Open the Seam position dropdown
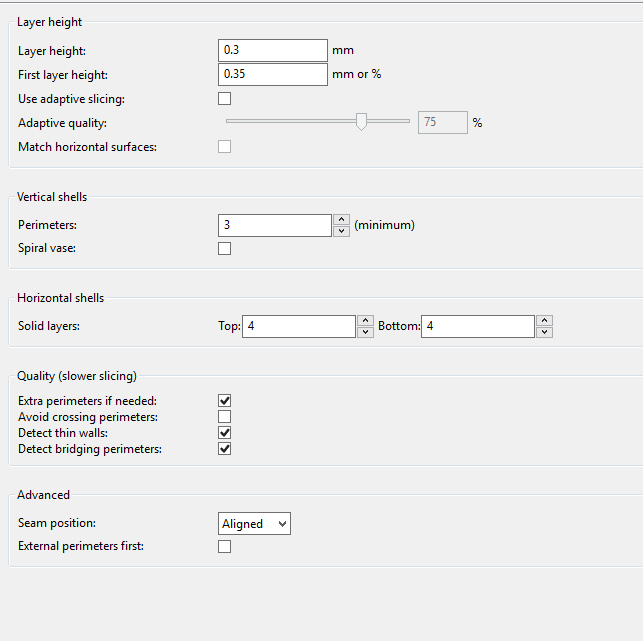Viewport: 643px width, 641px height. click(254, 523)
